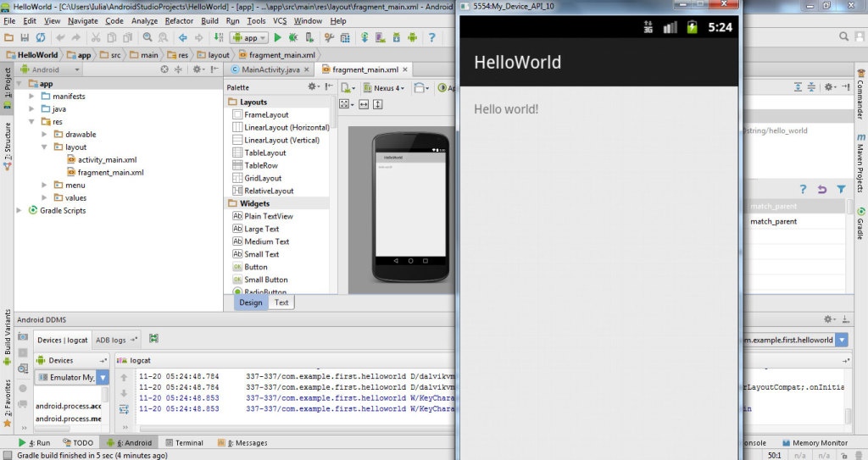Screen dimensions: 868x460
Task: Run the app with the green play icon
Action: tap(277, 37)
